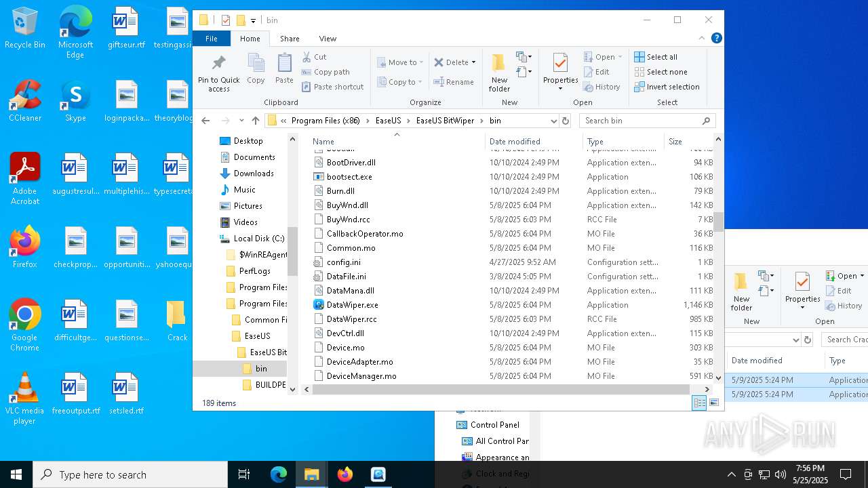
Task: Open Firefox from the taskbar
Action: (x=345, y=474)
